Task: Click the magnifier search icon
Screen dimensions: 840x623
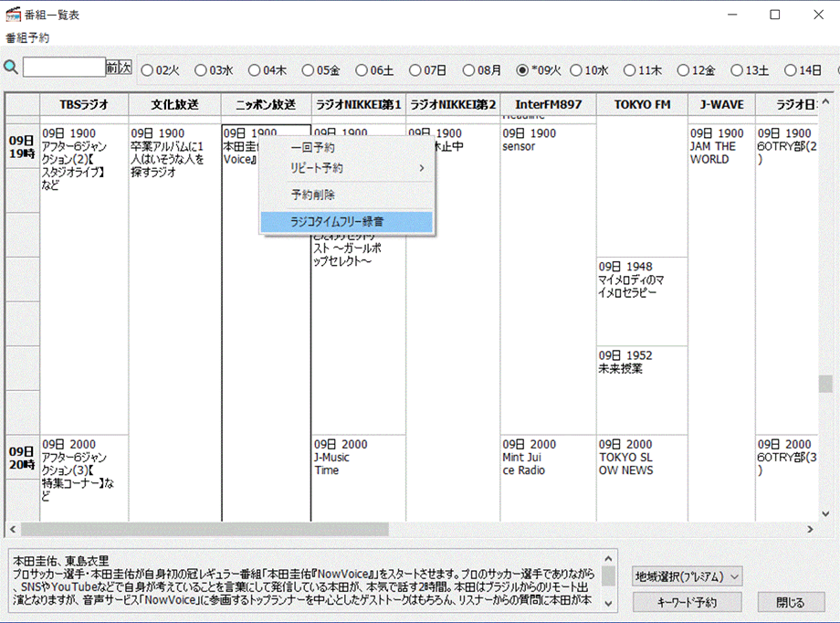Action: 11,68
